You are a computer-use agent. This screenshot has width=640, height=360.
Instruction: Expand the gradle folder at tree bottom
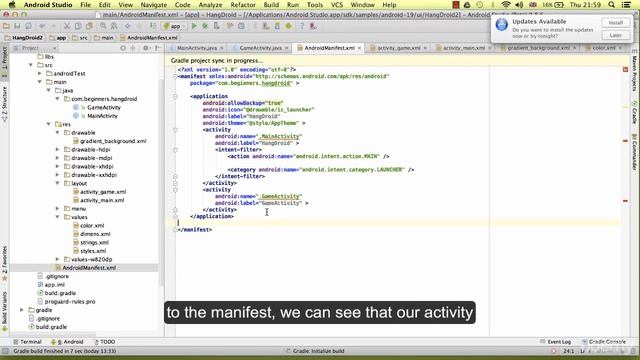pyautogui.click(x=22, y=310)
